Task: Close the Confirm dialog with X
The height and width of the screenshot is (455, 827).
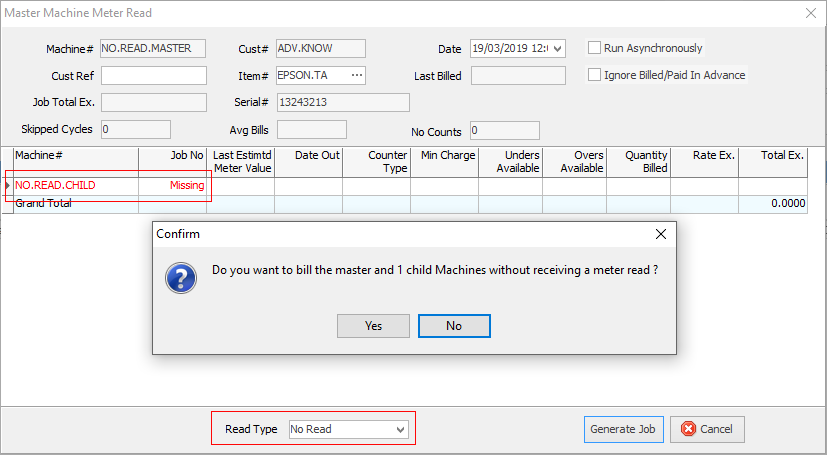Action: pyautogui.click(x=660, y=234)
